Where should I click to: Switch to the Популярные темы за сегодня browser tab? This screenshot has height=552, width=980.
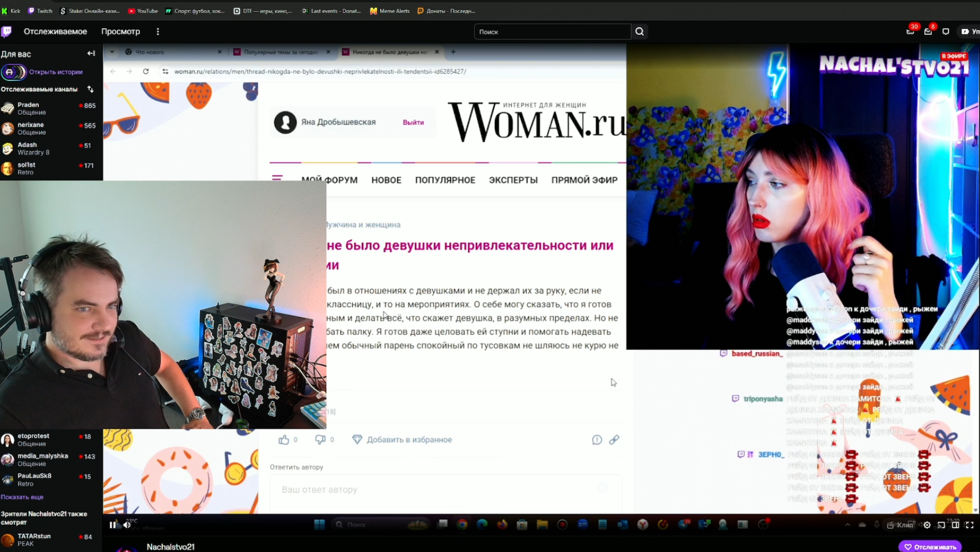pyautogui.click(x=281, y=52)
